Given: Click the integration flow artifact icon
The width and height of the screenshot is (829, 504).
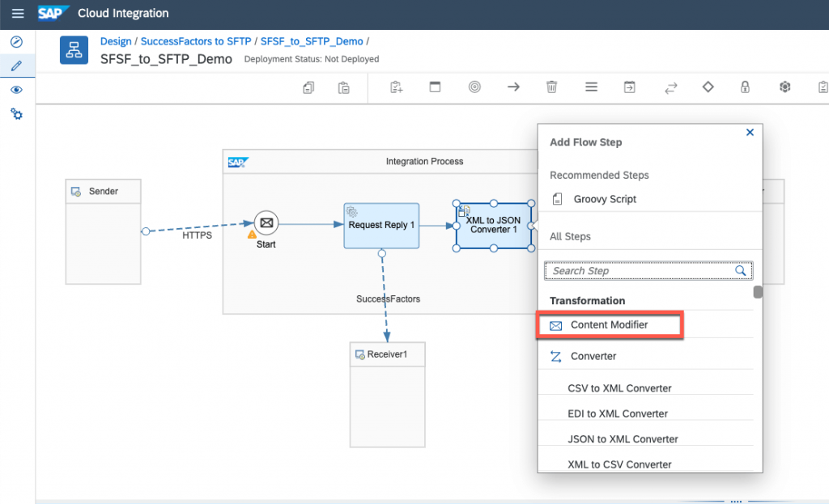Looking at the screenshot, I should [74, 50].
